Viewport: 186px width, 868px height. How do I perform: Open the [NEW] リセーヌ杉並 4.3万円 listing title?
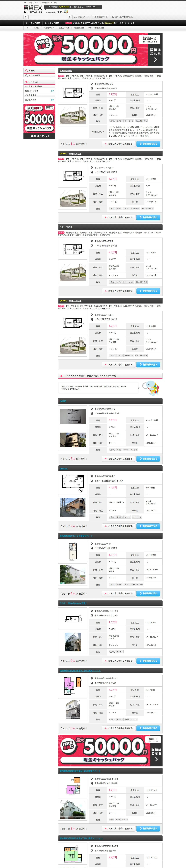(x=75, y=154)
